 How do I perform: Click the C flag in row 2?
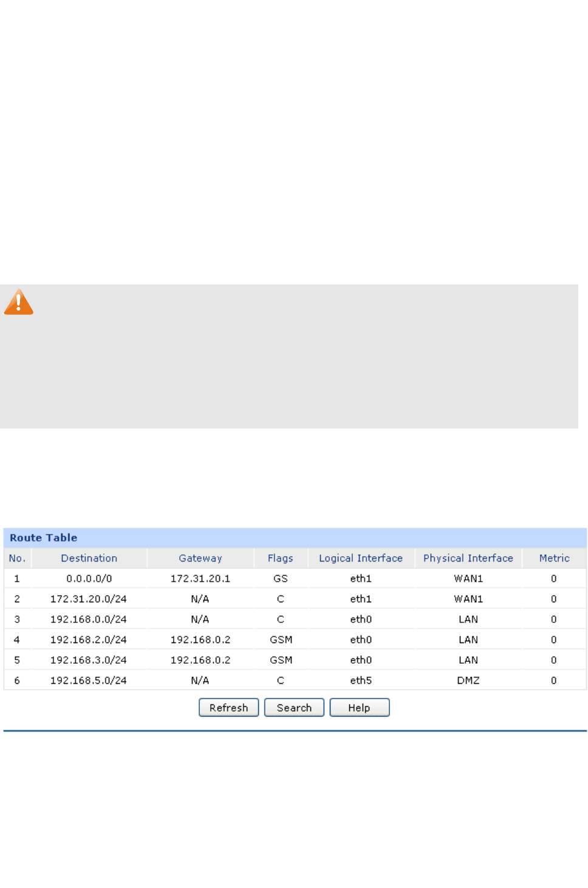point(281,599)
